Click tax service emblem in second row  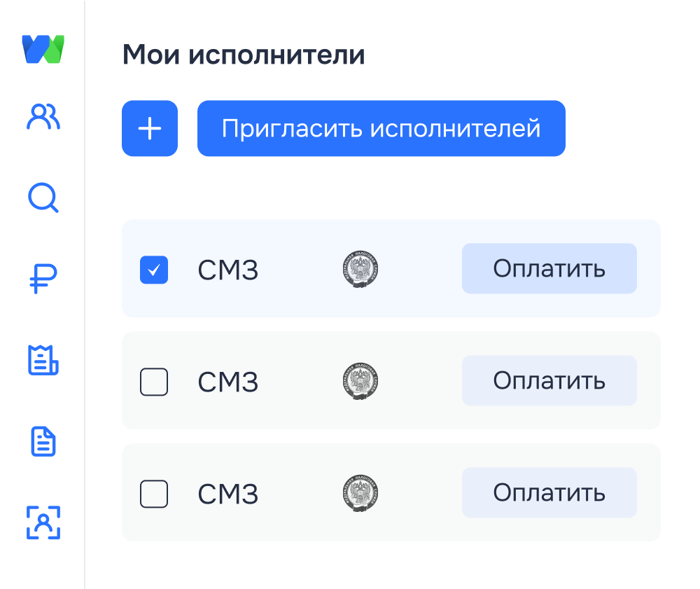tap(361, 381)
